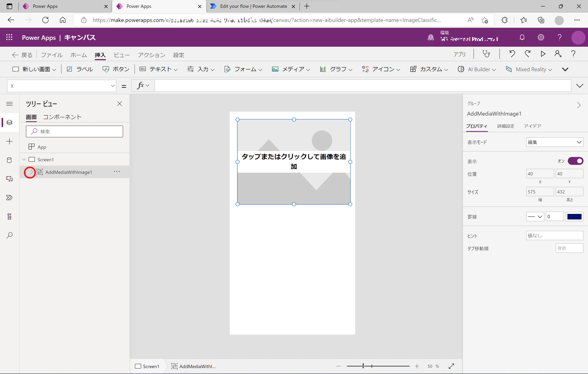This screenshot has width=588, height=374.
Task: Open the Data cylinder icon in sidebar
Action: tap(10, 160)
